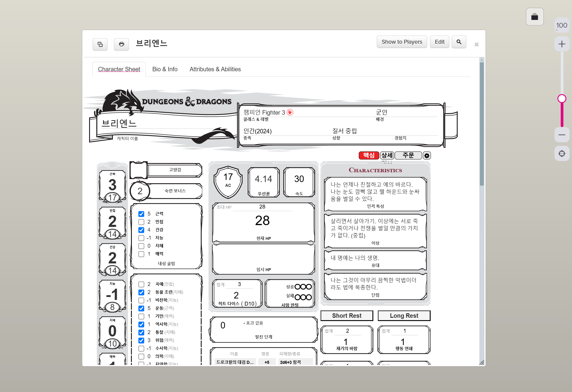Viewport: 572px width, 392px height.
Task: Toggle 동물 조련 skill proficiency checkbox
Action: click(x=141, y=292)
